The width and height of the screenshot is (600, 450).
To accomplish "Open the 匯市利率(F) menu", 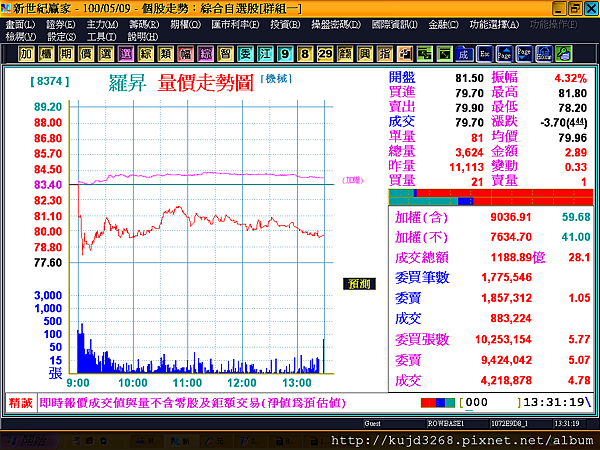I will 235,24.
